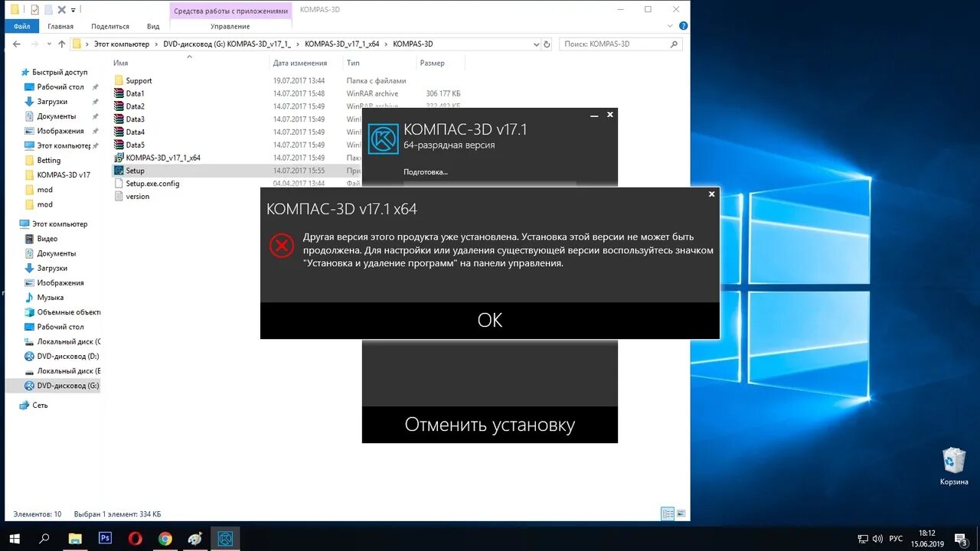980x551 pixels.
Task: Go up one folder level in Explorer
Action: click(x=62, y=44)
